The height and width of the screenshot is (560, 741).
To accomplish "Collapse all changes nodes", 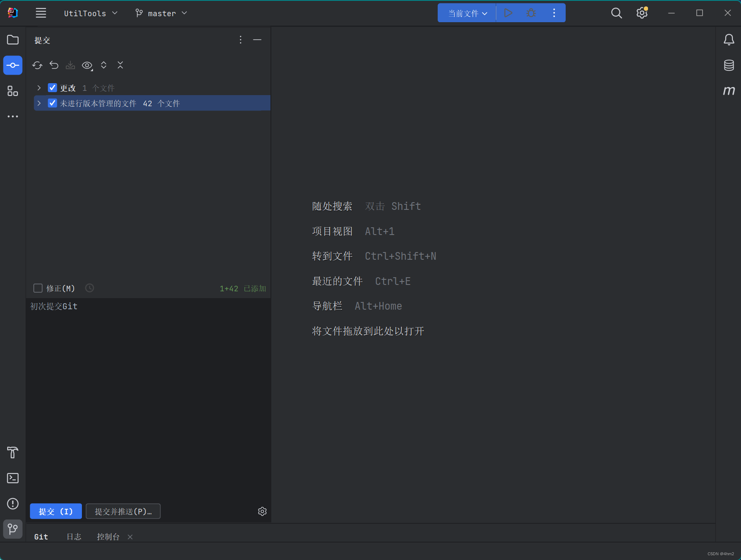I will click(120, 65).
